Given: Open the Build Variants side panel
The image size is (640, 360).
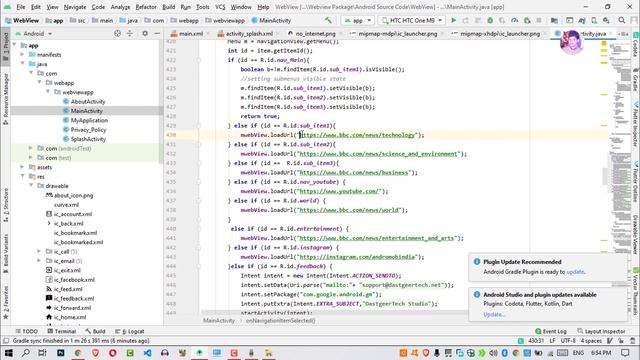Looking at the screenshot, I should pyautogui.click(x=6, y=254).
